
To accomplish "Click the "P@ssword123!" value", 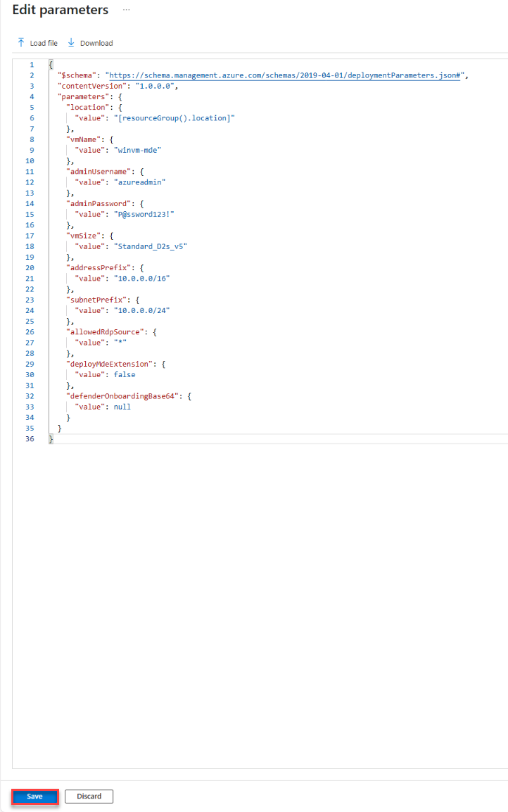I will pyautogui.click(x=144, y=215).
